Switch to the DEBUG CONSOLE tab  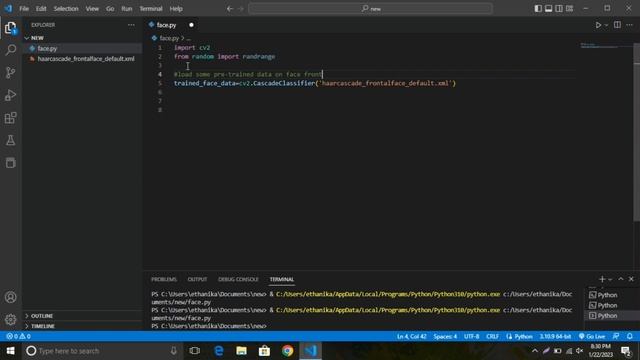pos(238,280)
